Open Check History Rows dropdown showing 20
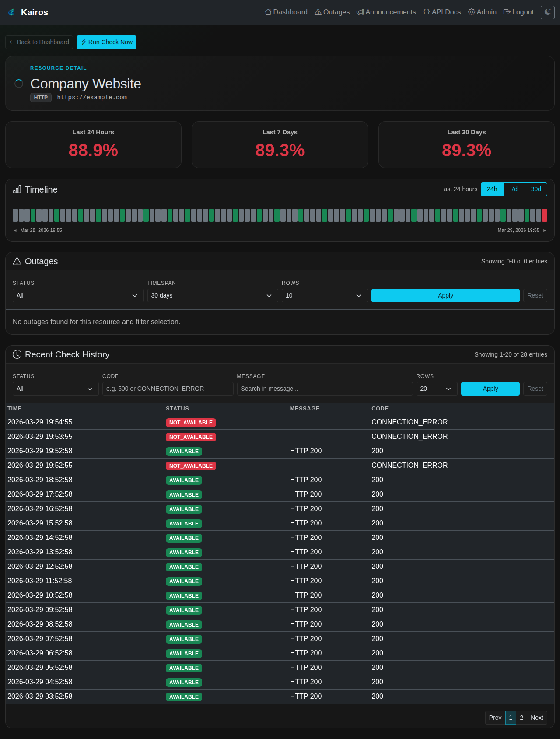Screen dimensions: 560x739 coord(437,389)
